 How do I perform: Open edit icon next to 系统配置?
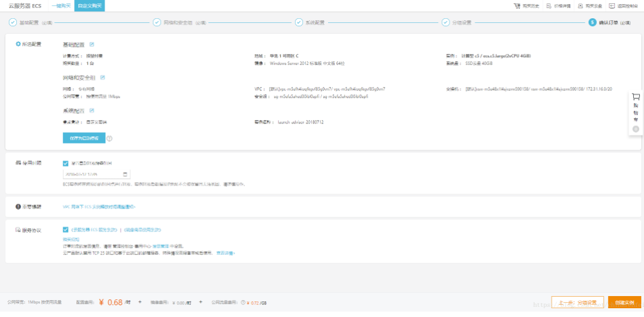[x=92, y=111]
